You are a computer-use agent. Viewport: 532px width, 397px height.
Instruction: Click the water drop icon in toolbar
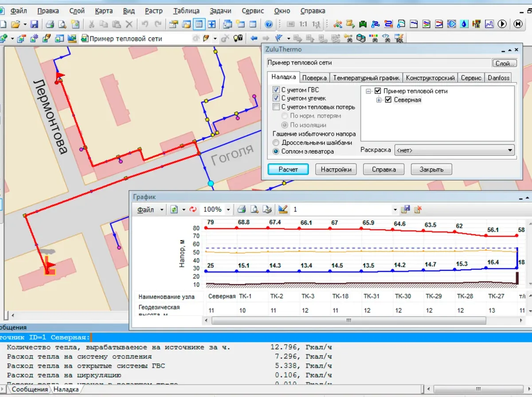[x=464, y=24]
